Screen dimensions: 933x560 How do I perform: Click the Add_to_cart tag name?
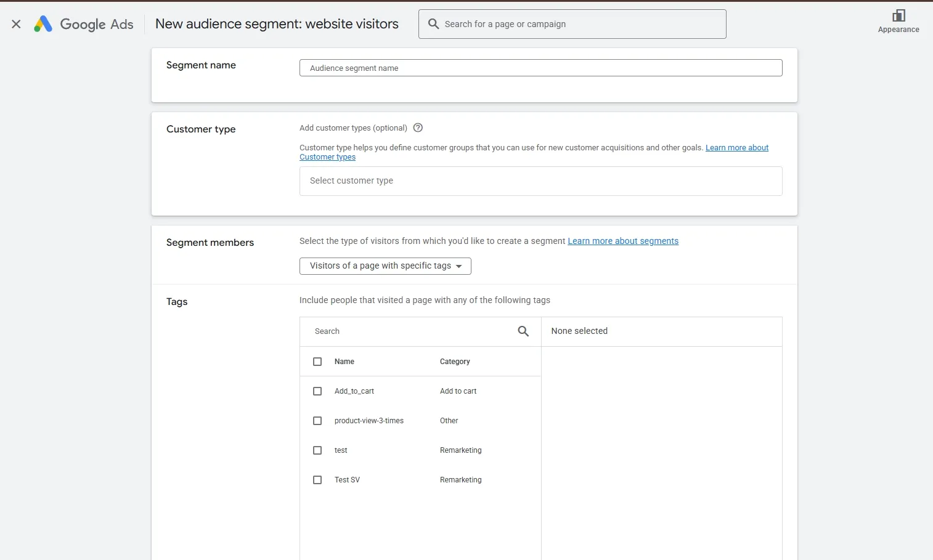click(x=354, y=391)
